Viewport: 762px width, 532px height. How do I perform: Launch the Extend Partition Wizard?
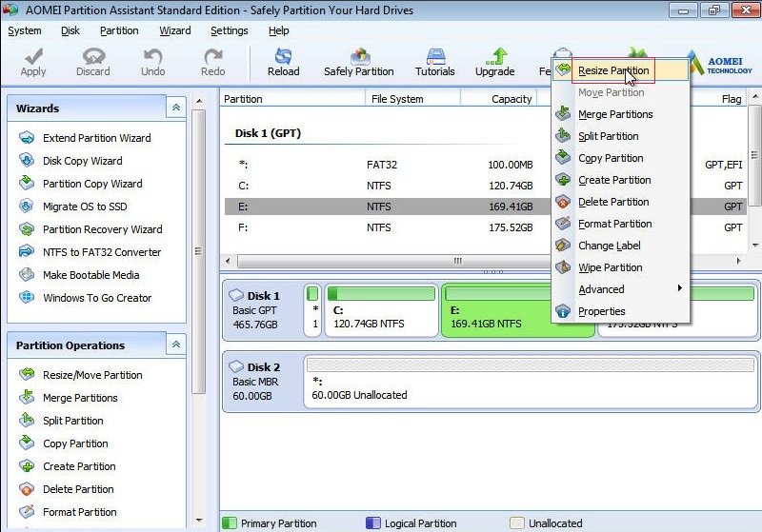(x=85, y=138)
